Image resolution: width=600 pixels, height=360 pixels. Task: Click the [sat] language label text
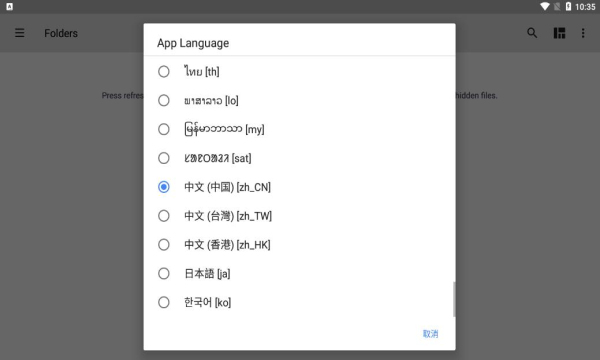[218, 158]
